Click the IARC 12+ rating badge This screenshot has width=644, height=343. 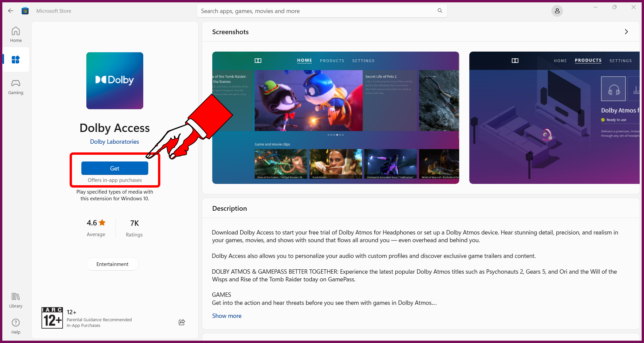(52, 317)
